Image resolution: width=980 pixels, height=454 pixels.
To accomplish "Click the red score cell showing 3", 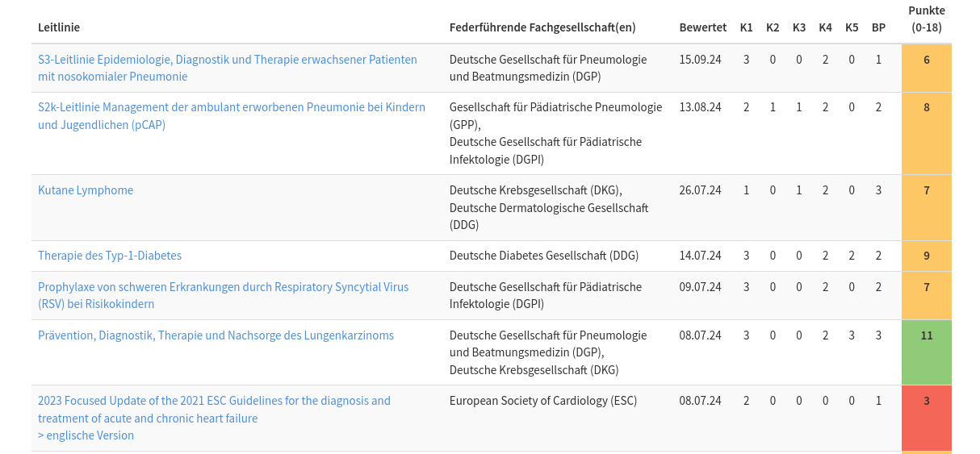I will tap(926, 401).
